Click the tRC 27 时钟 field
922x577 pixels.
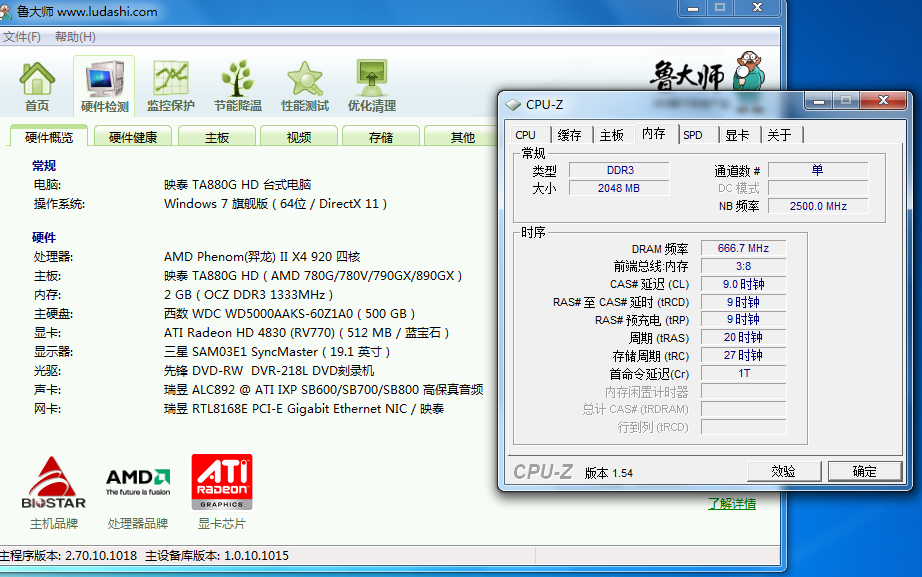tap(743, 355)
